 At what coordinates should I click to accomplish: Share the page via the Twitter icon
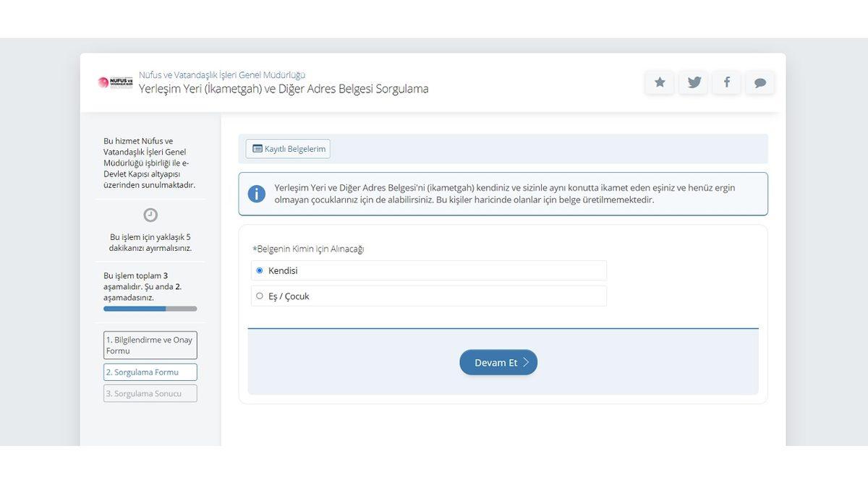693,82
